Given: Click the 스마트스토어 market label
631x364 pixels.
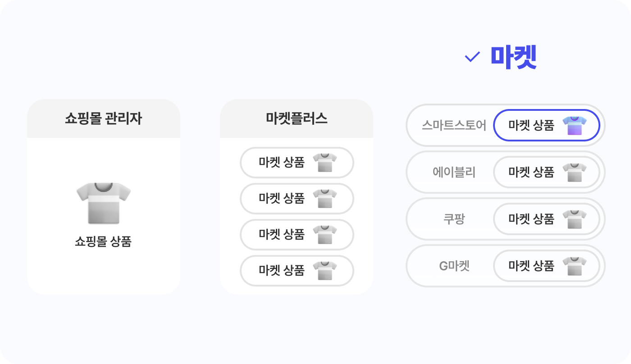Looking at the screenshot, I should click(x=454, y=125).
